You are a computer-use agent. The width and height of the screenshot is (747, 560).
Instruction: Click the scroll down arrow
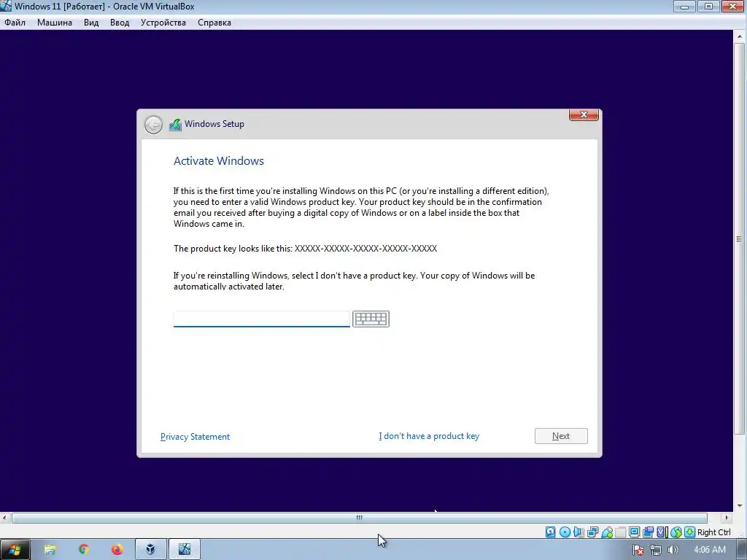point(740,506)
